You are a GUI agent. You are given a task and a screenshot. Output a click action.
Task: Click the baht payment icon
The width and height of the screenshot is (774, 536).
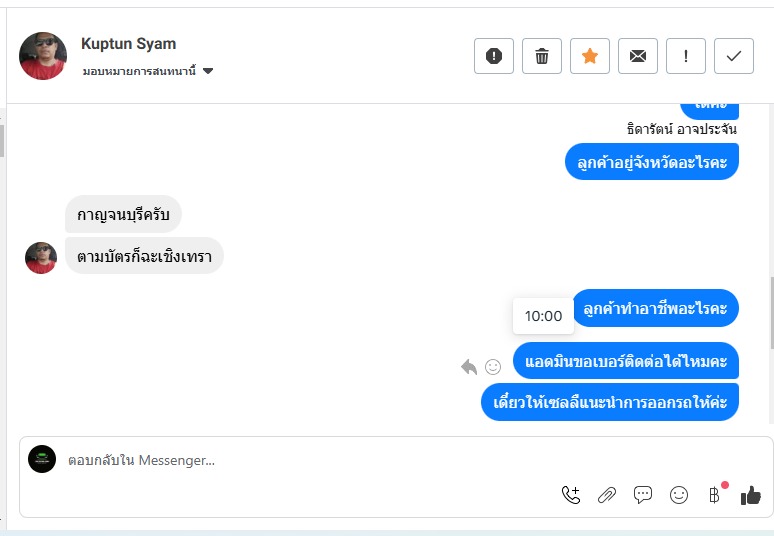[x=714, y=494]
